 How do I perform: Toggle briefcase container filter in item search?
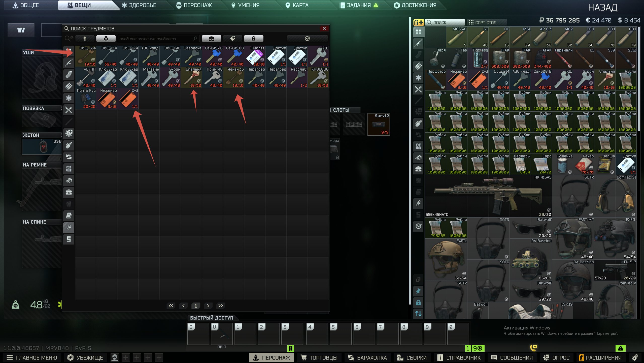pyautogui.click(x=212, y=39)
